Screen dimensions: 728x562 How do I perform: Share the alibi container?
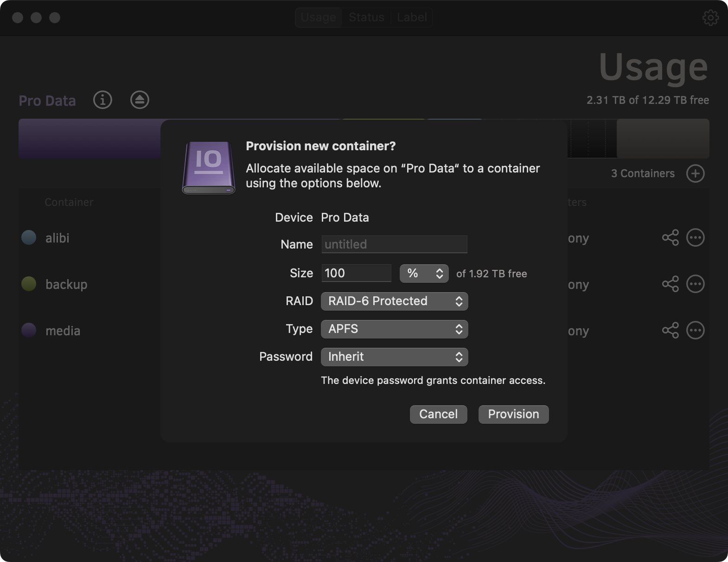click(x=670, y=237)
